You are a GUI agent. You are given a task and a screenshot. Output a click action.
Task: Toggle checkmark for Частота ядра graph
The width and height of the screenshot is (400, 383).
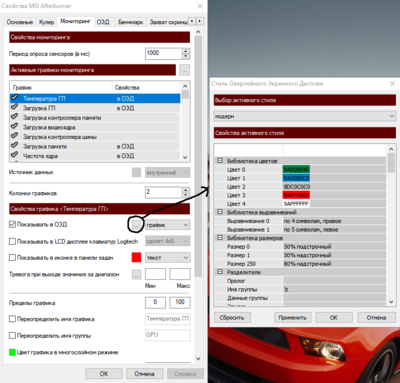tap(14, 155)
